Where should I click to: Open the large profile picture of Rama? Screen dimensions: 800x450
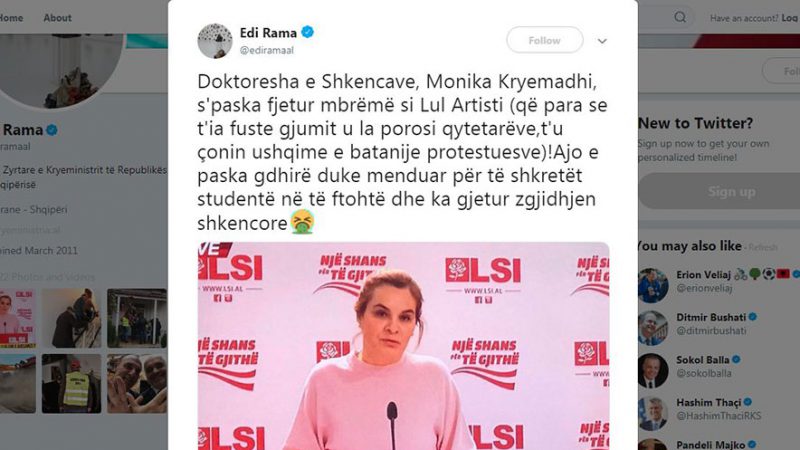(60, 71)
